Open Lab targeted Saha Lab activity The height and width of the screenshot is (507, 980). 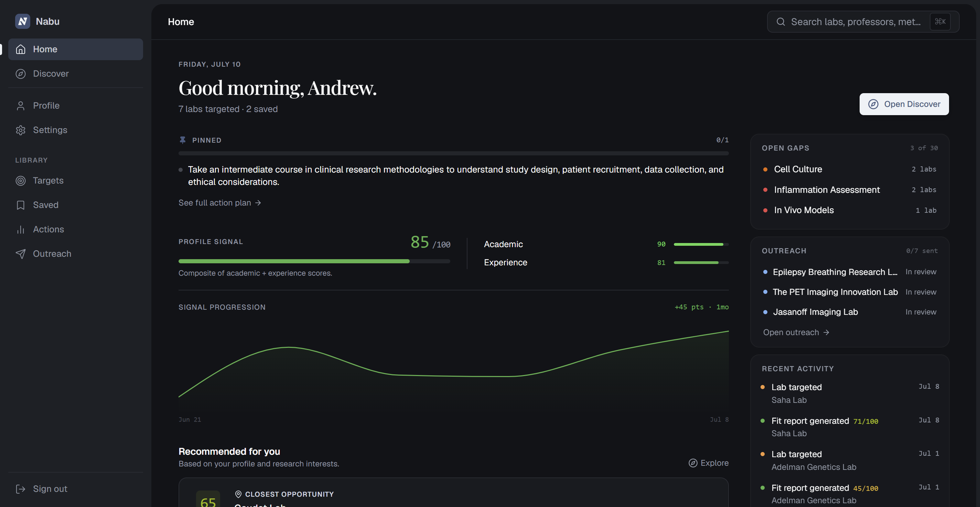(x=850, y=393)
